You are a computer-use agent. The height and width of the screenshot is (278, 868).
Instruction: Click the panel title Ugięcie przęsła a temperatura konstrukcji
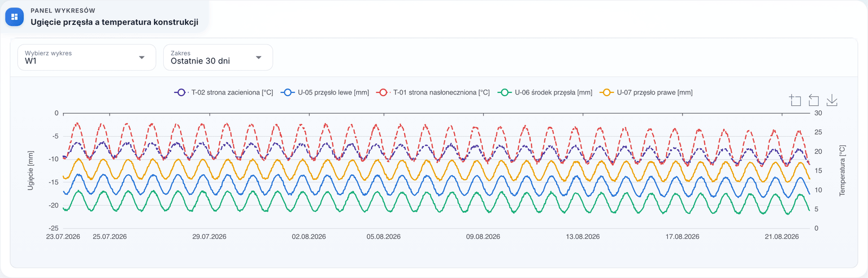[x=114, y=22]
